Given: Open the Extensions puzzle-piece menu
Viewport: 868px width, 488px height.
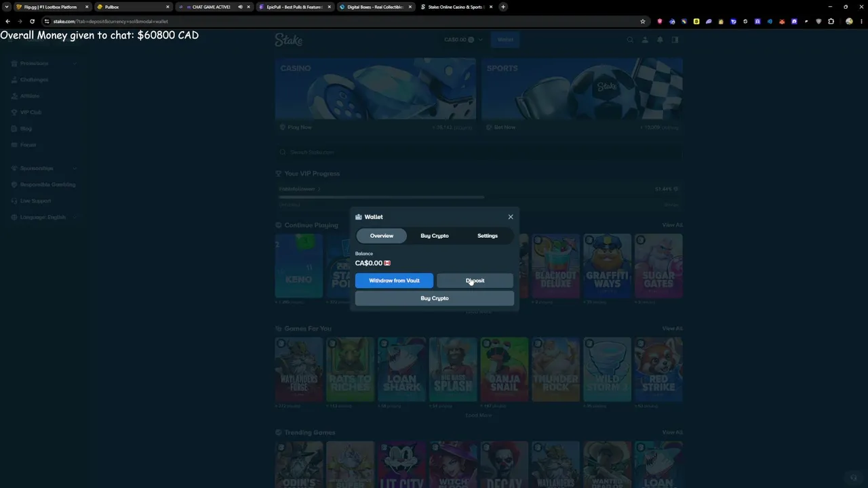Looking at the screenshot, I should click(831, 21).
